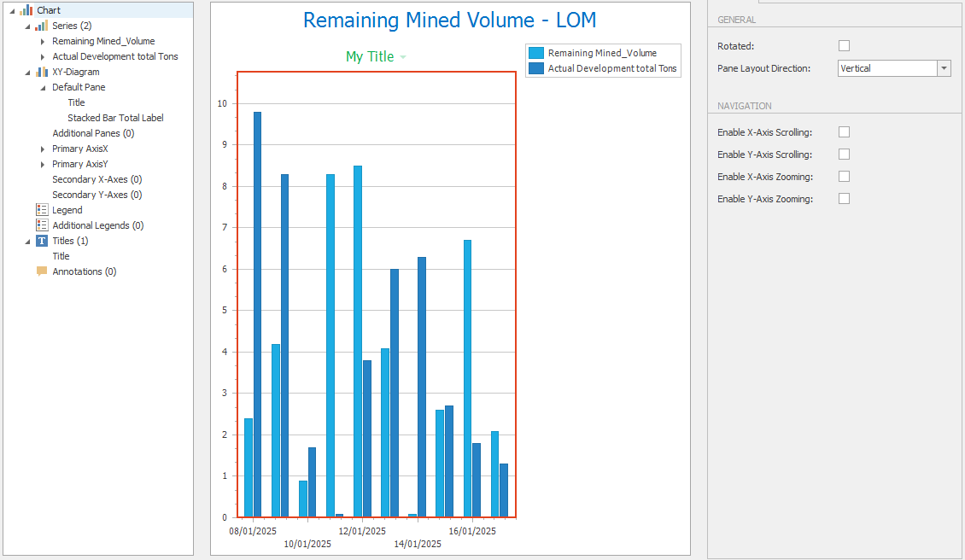Screen dimensions: 965x560
Task: Turn on Enable Y-Axis Zooming
Action: tap(844, 199)
